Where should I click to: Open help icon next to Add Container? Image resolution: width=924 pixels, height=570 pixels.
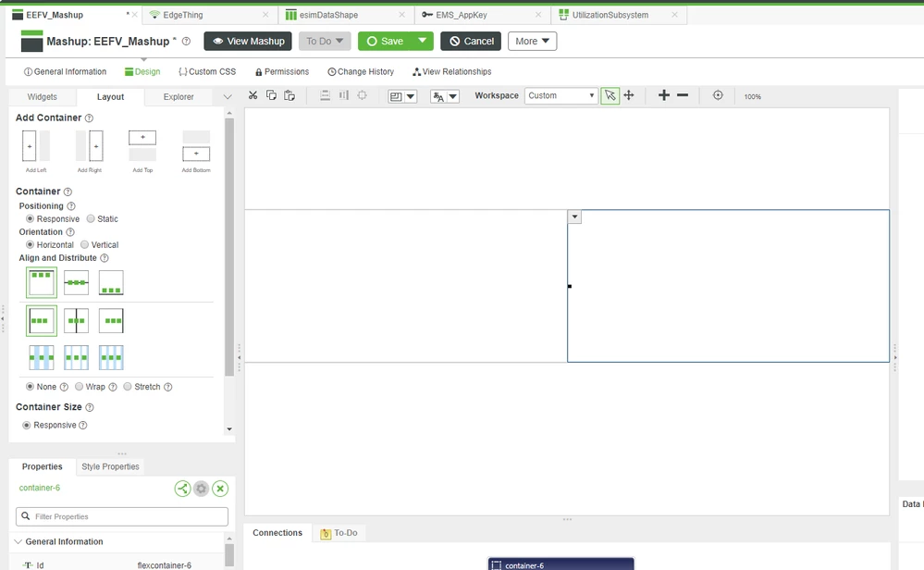pyautogui.click(x=89, y=118)
